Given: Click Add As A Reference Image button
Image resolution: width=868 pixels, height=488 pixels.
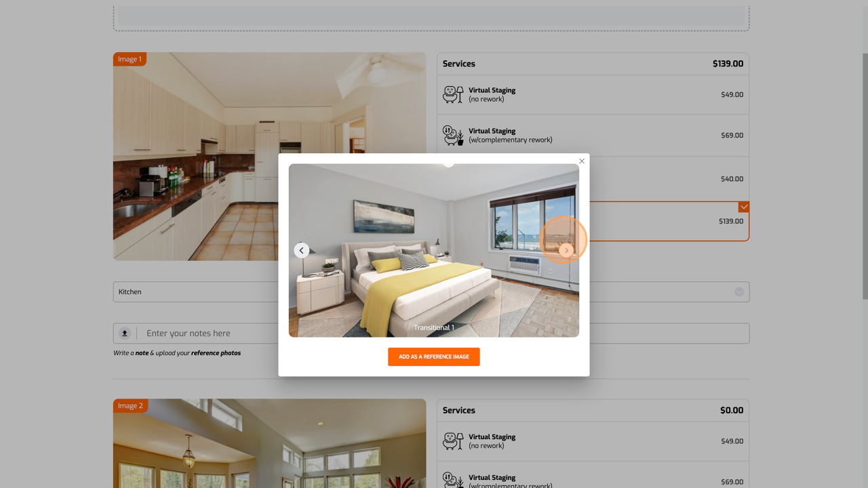Looking at the screenshot, I should (x=434, y=357).
